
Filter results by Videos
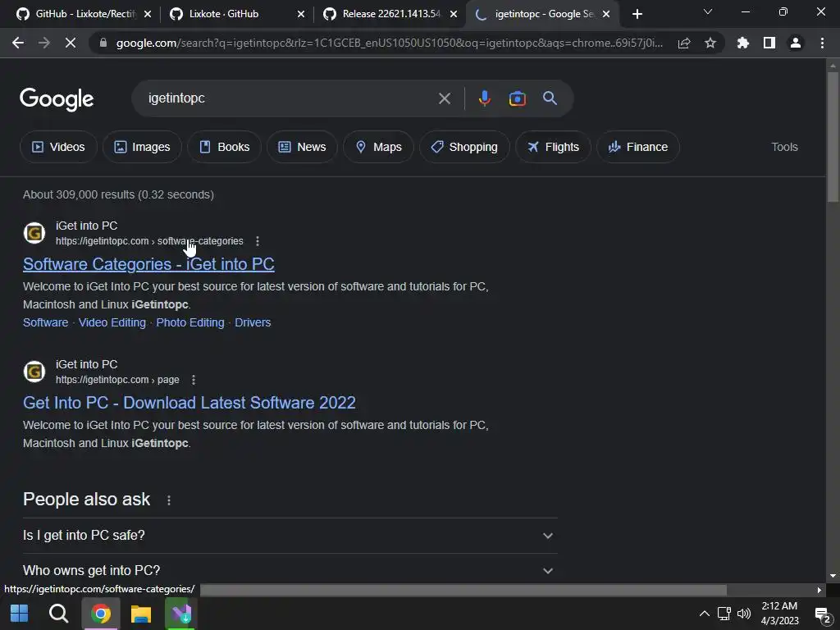(x=58, y=147)
